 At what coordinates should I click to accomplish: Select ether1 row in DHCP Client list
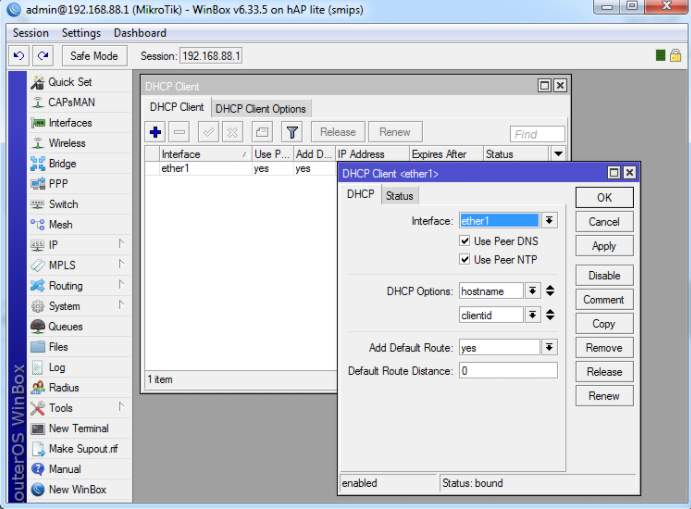241,168
